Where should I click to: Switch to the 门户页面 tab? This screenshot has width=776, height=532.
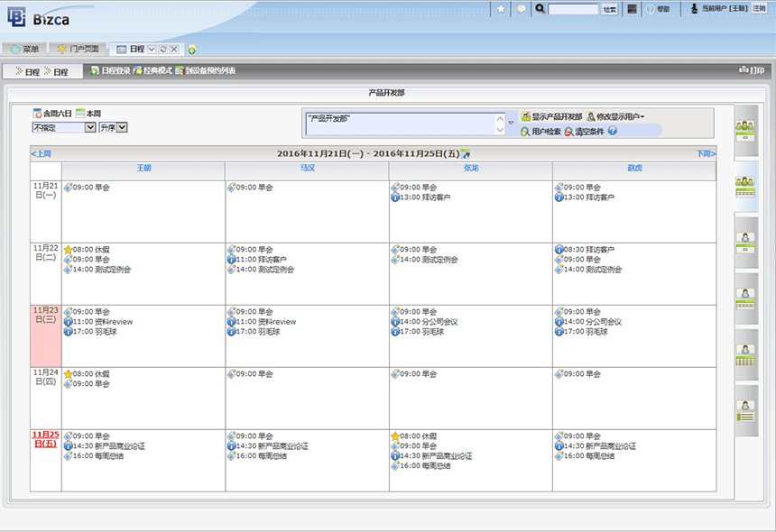[x=78, y=49]
